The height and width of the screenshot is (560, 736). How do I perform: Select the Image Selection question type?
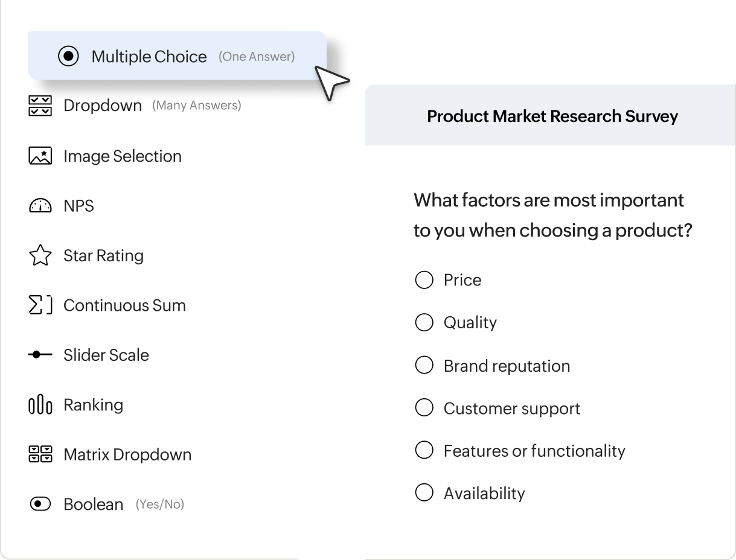click(x=122, y=156)
